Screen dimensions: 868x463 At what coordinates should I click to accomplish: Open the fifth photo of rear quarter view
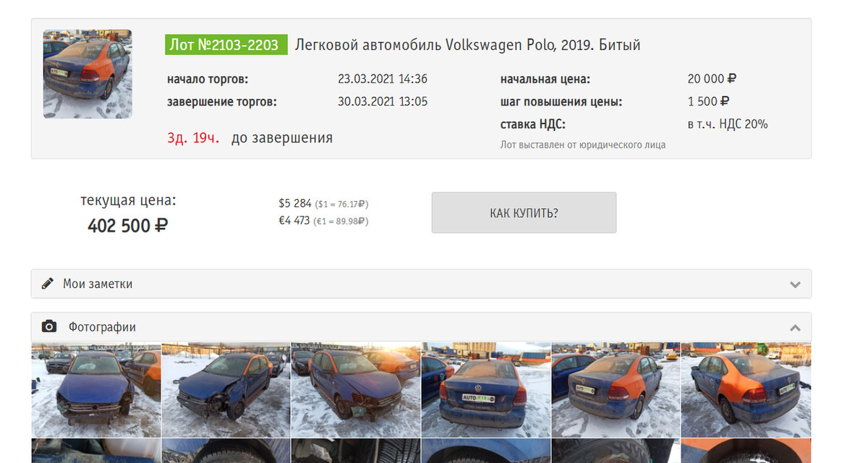click(616, 390)
